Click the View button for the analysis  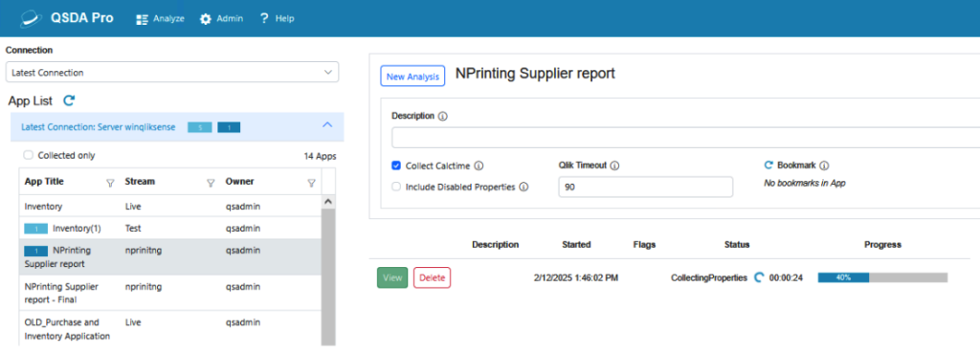(392, 277)
